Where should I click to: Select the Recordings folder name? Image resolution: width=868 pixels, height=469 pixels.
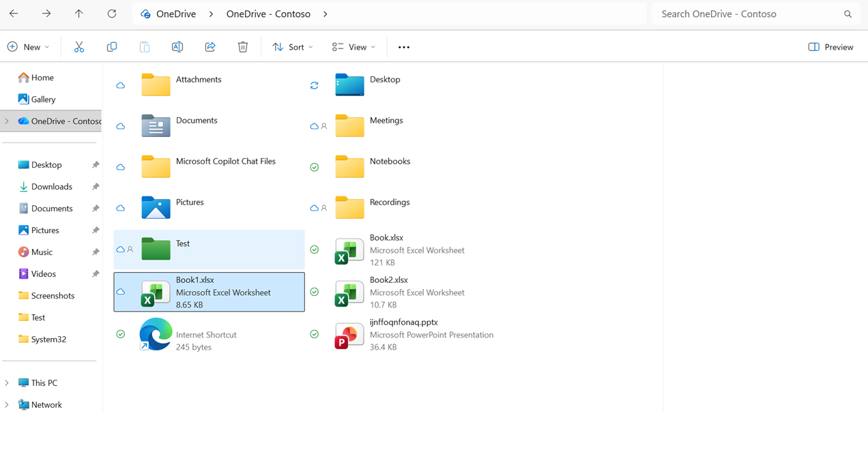click(390, 202)
